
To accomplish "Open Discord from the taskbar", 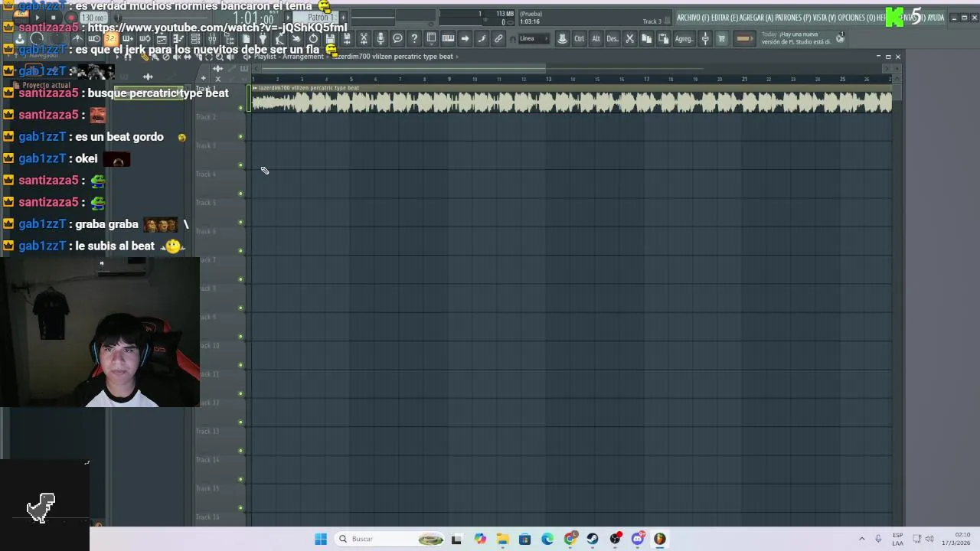I will (x=637, y=539).
